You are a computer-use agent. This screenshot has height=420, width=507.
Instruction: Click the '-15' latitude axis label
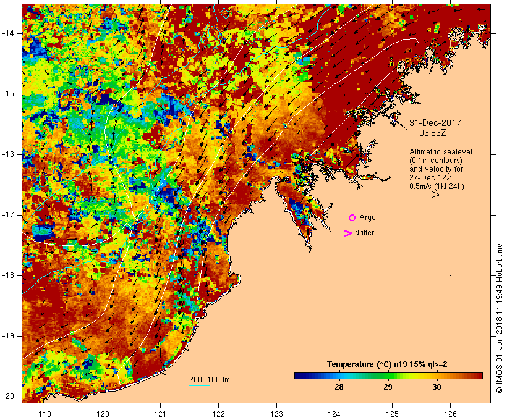point(7,94)
